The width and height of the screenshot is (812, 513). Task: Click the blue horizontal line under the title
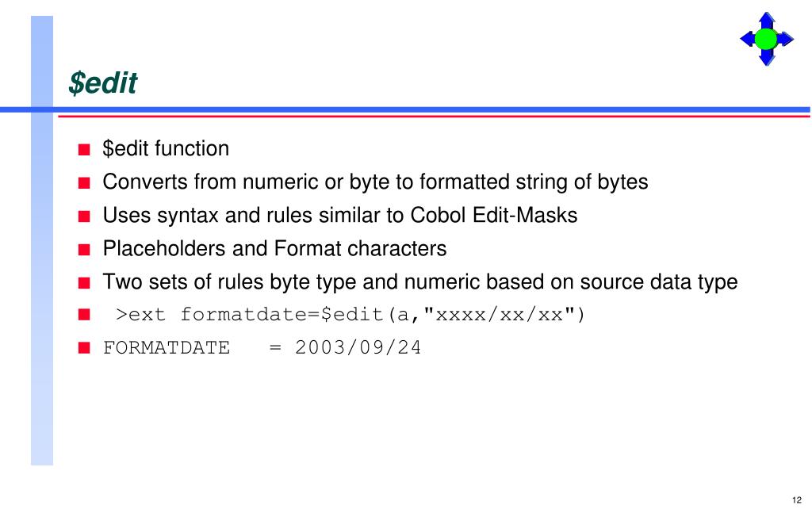click(405, 109)
